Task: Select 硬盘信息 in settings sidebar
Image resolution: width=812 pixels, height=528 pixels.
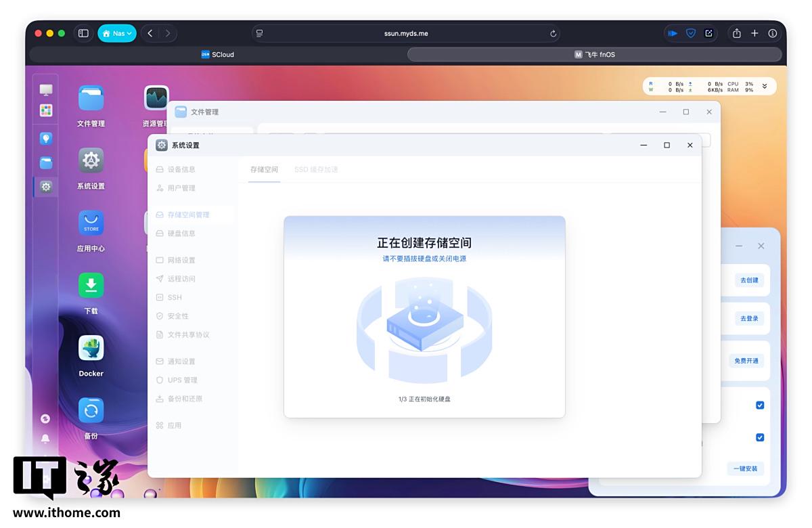Action: 181,234
